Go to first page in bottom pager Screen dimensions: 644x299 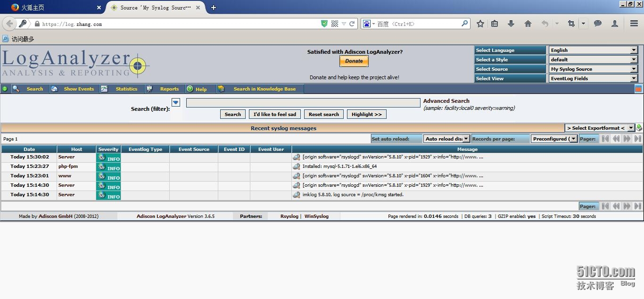(605, 206)
